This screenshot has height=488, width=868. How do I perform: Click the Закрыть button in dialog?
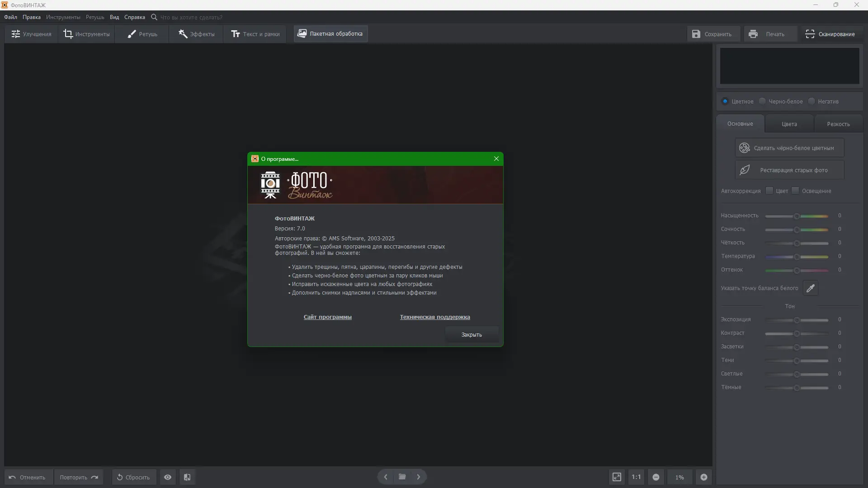tap(472, 335)
